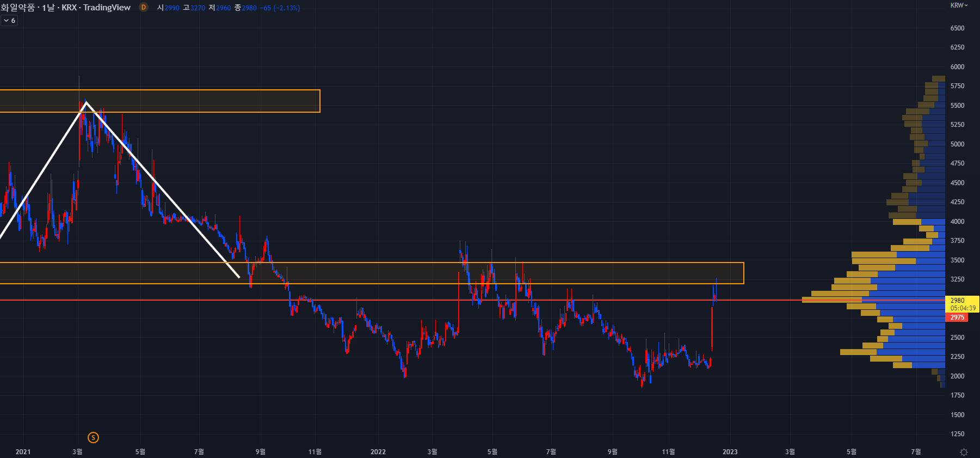Click the 2023 label on time axis

click(730, 452)
